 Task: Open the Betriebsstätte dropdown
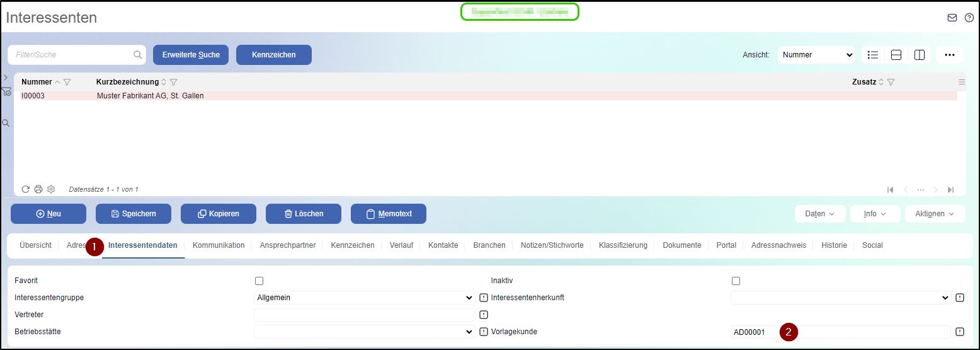(x=365, y=332)
